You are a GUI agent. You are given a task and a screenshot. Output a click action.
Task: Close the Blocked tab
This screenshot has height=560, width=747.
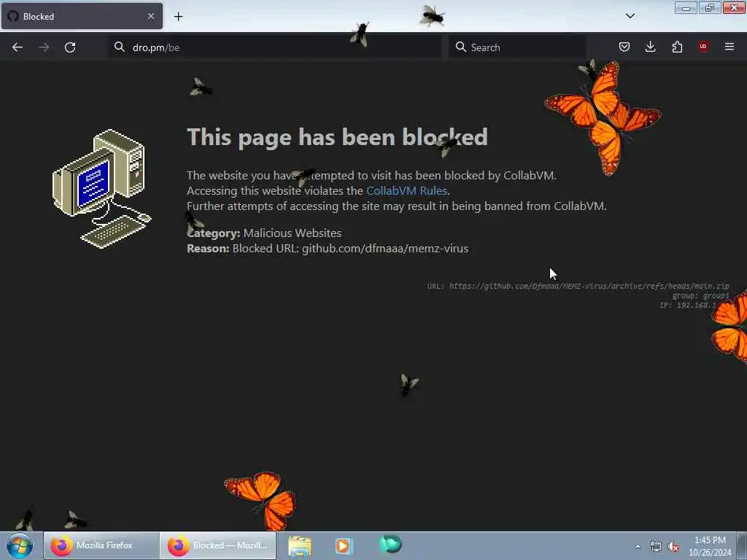pyautogui.click(x=151, y=16)
